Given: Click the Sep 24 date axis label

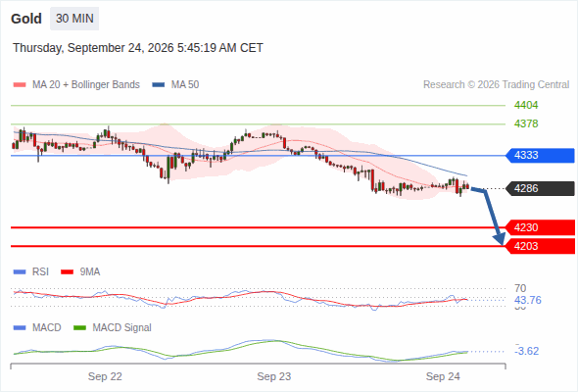Looking at the screenshot, I should pyautogui.click(x=443, y=377).
